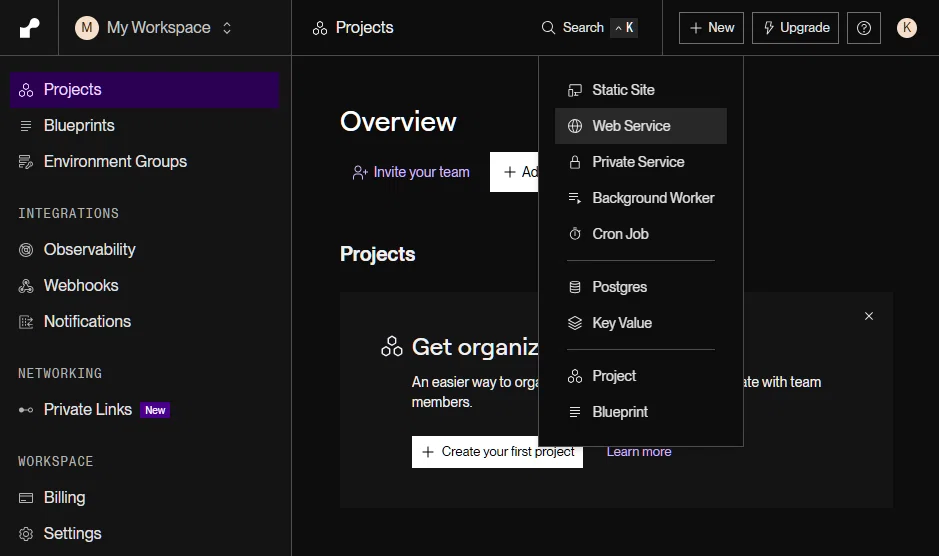Click the Private Service lock icon
The width and height of the screenshot is (939, 556).
[575, 162]
